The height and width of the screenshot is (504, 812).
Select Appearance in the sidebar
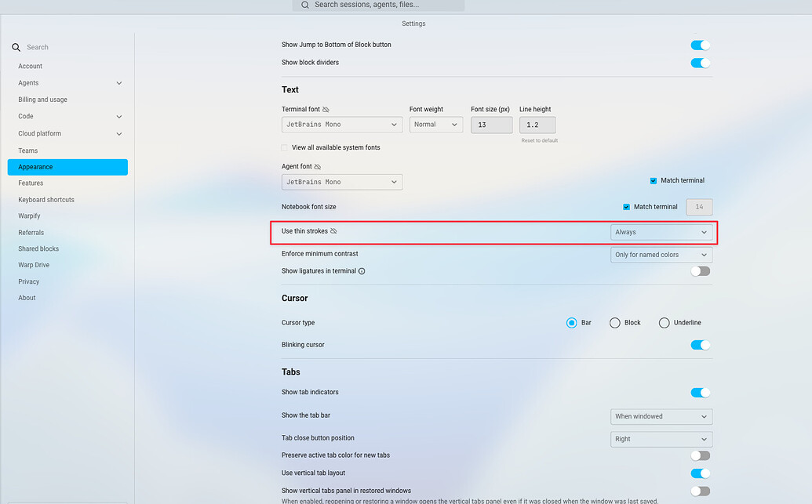[67, 167]
